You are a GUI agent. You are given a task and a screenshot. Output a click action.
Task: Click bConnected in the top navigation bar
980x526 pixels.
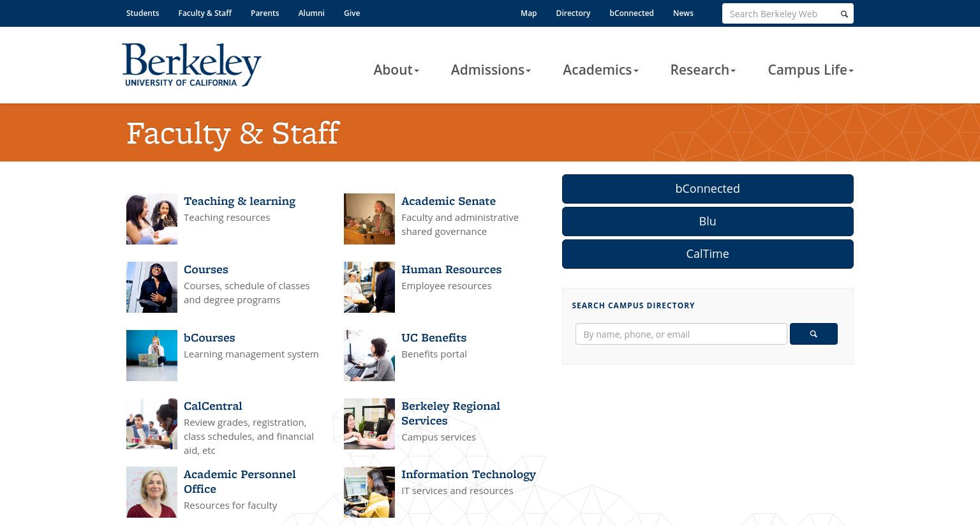pyautogui.click(x=632, y=13)
